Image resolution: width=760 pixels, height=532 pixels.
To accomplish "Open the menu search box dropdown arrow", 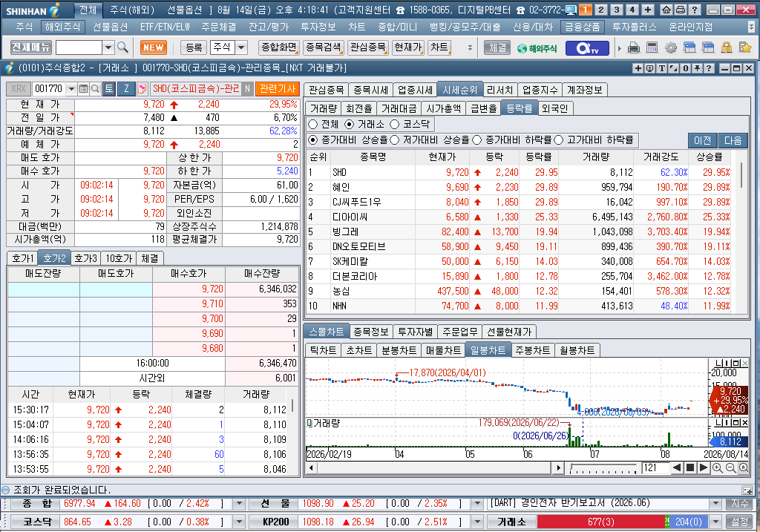I will tap(108, 47).
